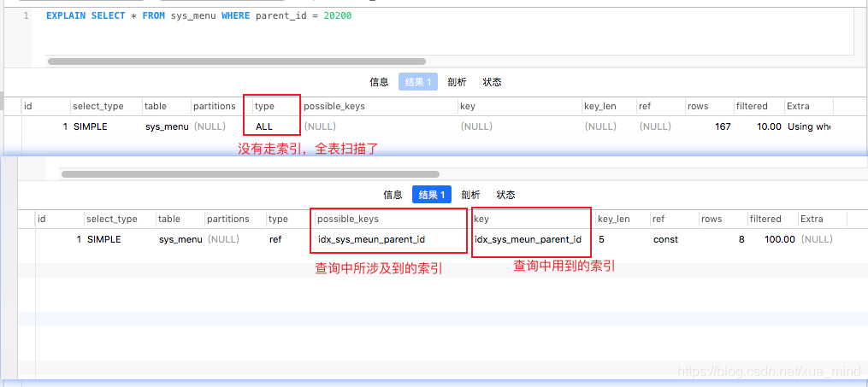This screenshot has height=387, width=868.
Task: Select sys_menu cell in upper result row
Action: click(167, 126)
